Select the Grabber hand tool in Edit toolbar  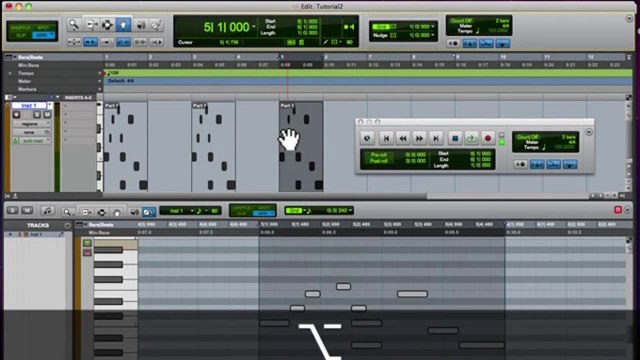pyautogui.click(x=123, y=24)
